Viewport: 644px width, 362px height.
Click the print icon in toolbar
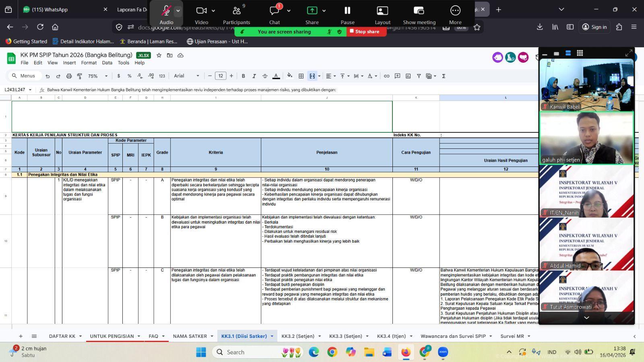coord(69,76)
